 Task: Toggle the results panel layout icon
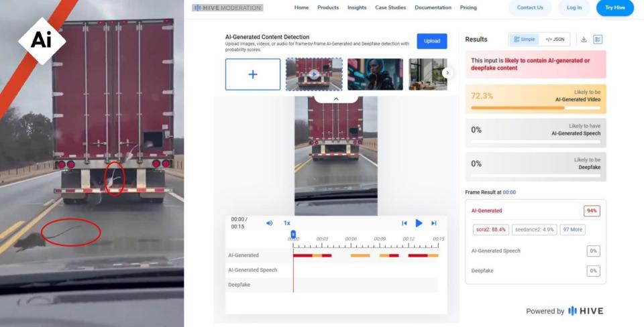click(598, 40)
